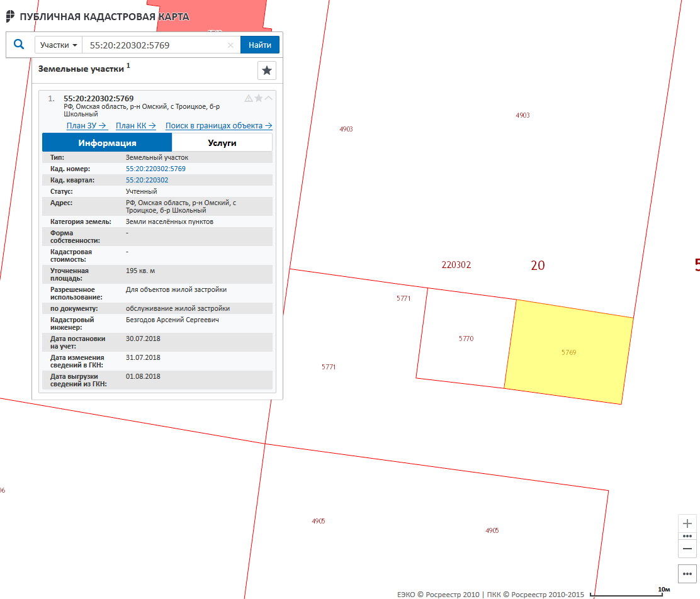Click the warning triangle icon on result

[249, 98]
